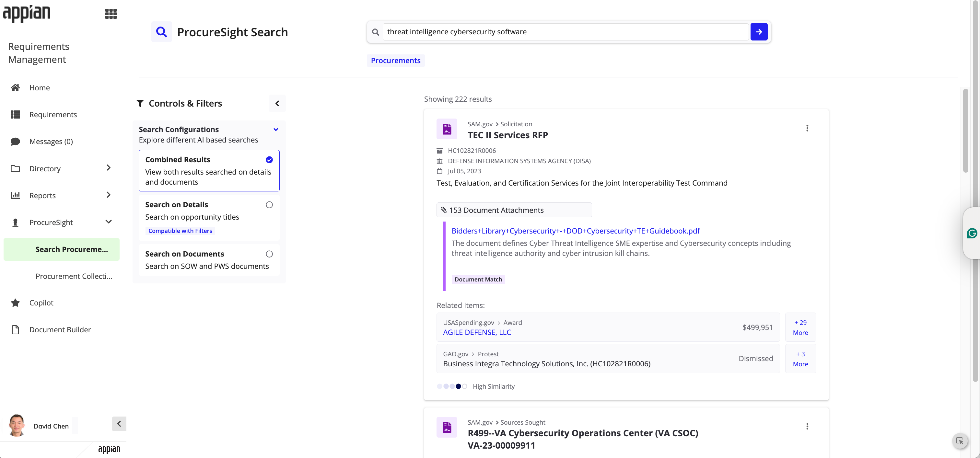Viewport: 980px width, 458px height.
Task: Open Messages (0) in the sidebar
Action: tap(51, 142)
